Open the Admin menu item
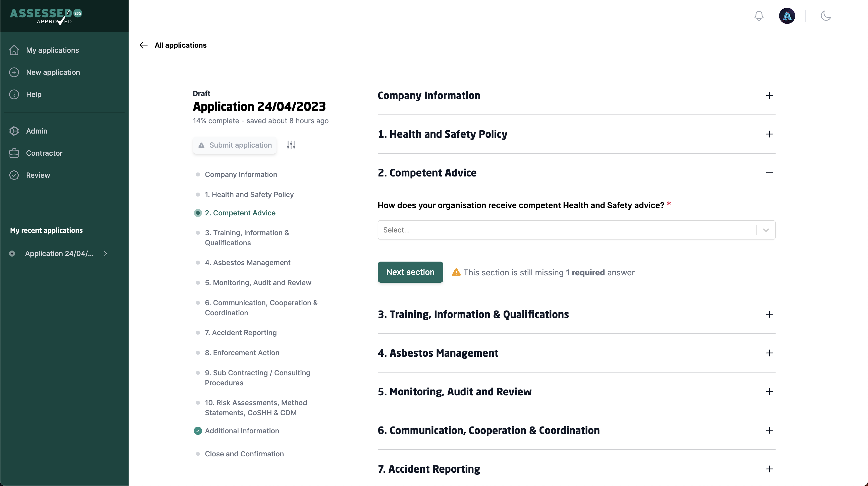The height and width of the screenshot is (486, 868). [x=36, y=131]
